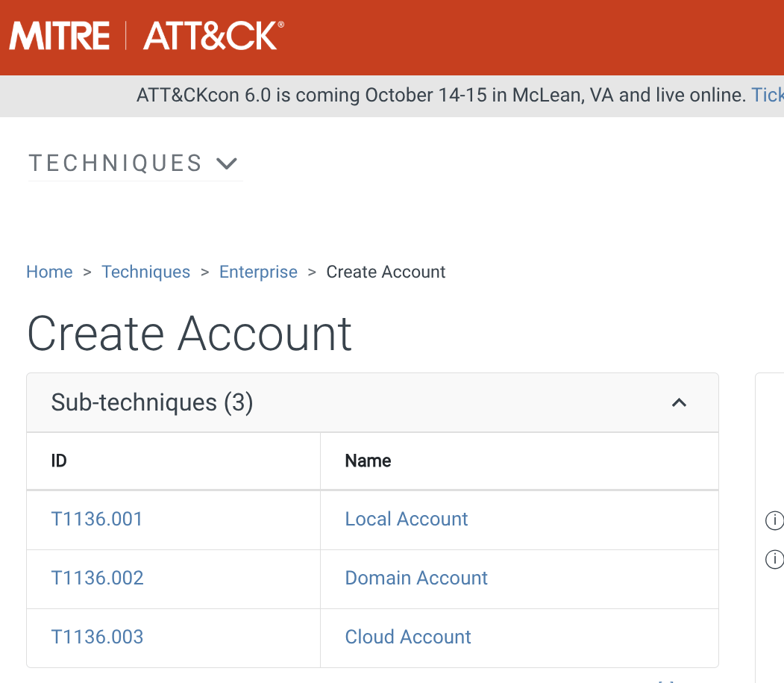
Task: Open the MITRE ATT&CK logo home link
Action: point(146,36)
